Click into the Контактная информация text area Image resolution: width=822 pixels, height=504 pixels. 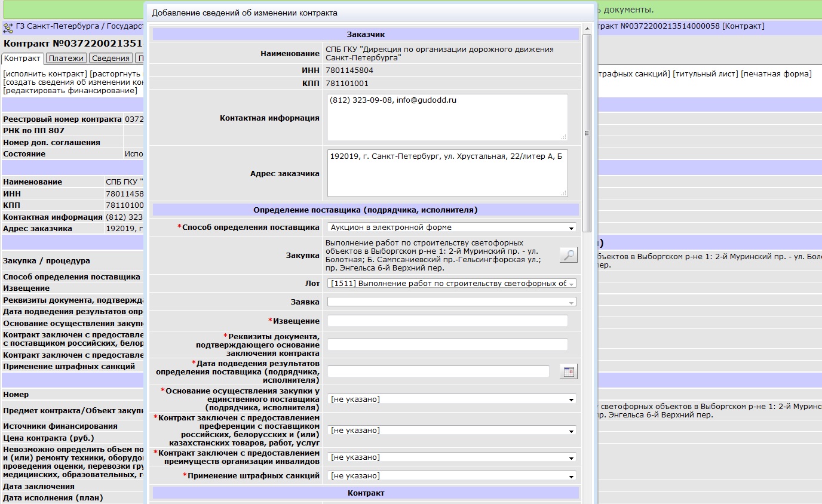(x=447, y=118)
